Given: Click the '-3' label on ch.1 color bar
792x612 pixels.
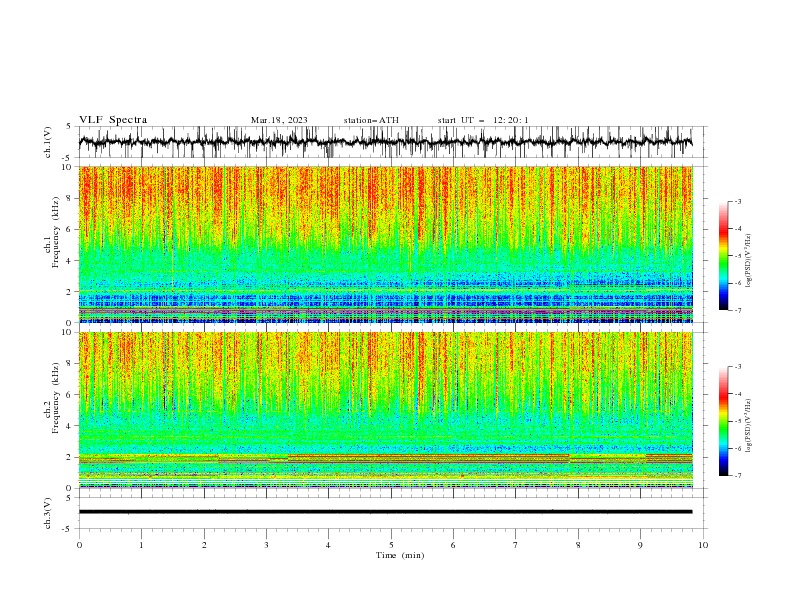Looking at the screenshot, I should [737, 201].
